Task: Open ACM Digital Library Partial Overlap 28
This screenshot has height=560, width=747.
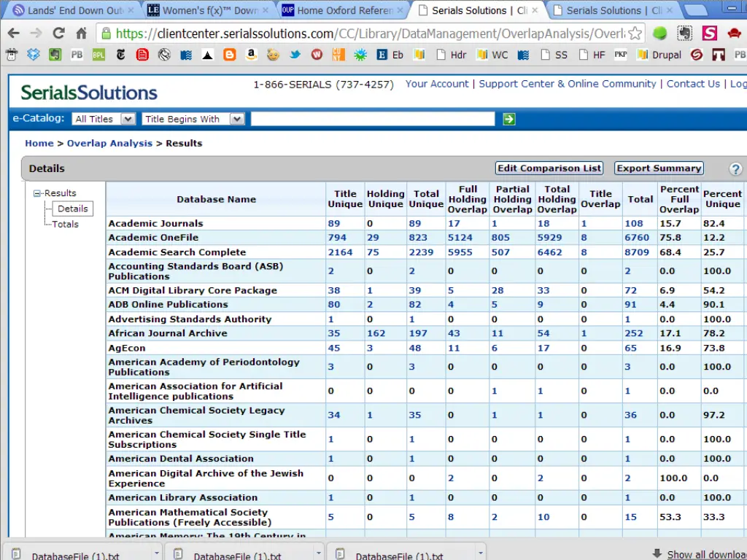Action: tap(498, 290)
